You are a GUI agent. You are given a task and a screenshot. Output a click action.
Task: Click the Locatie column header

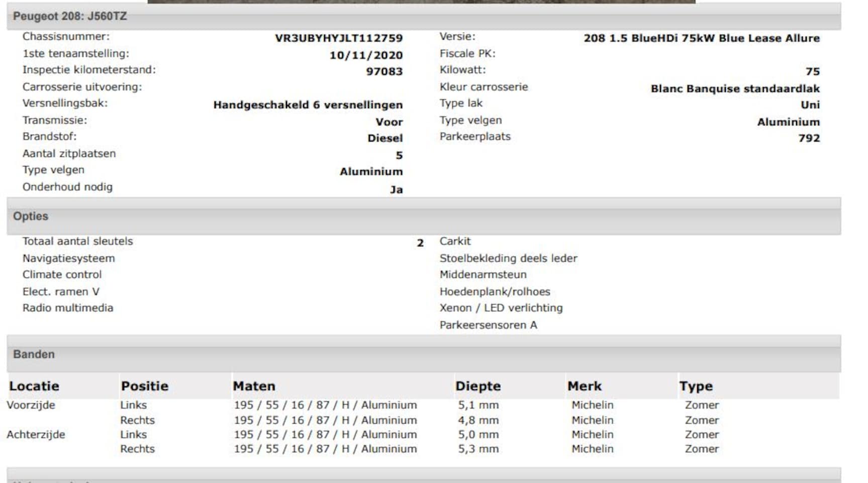(x=34, y=386)
